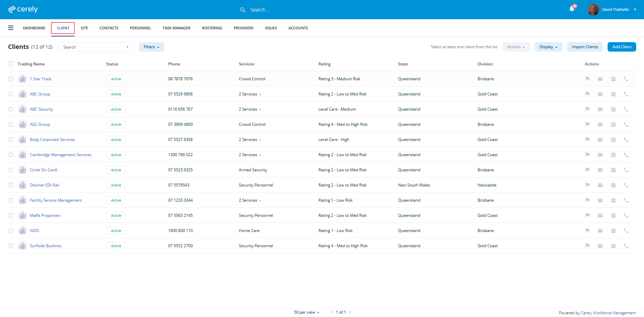
Task: Select the Downer EDI Rail row checkbox
Action: point(11,185)
